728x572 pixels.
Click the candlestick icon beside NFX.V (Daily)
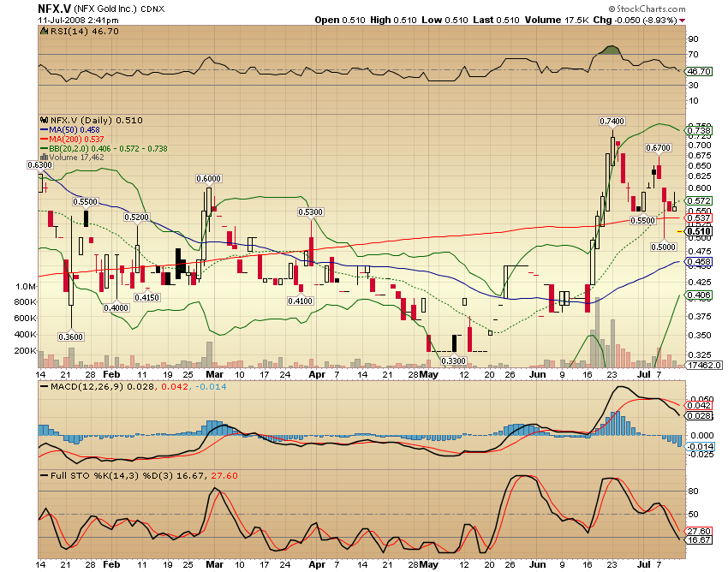[45, 121]
